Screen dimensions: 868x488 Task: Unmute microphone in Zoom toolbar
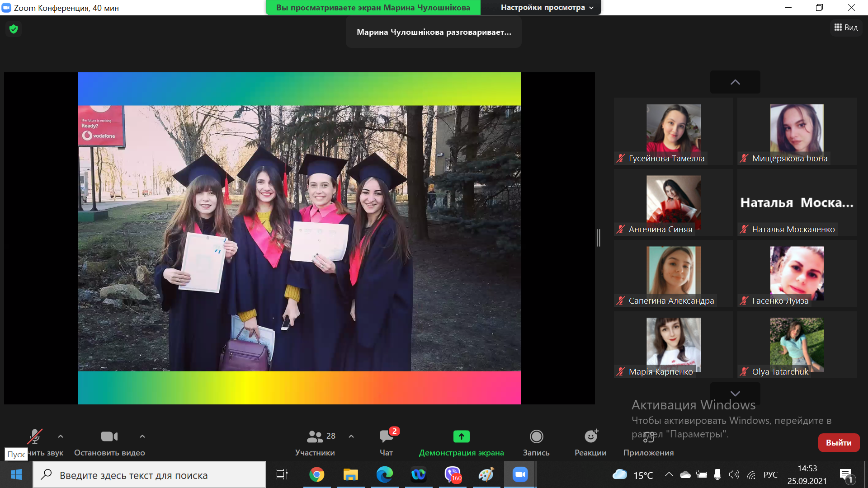[35, 437]
